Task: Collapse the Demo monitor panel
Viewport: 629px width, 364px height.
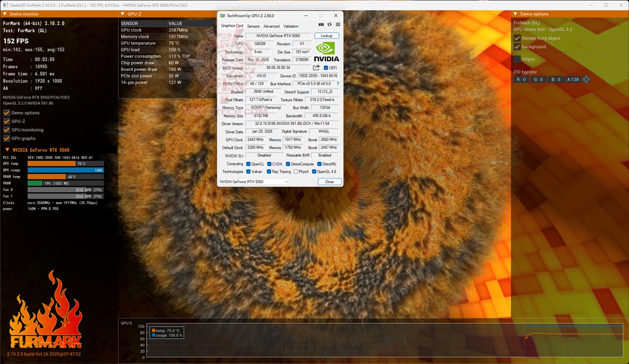Action: pos(5,14)
